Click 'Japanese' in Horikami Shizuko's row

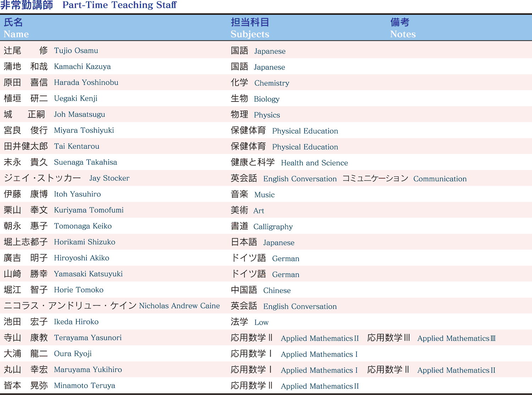(x=279, y=242)
